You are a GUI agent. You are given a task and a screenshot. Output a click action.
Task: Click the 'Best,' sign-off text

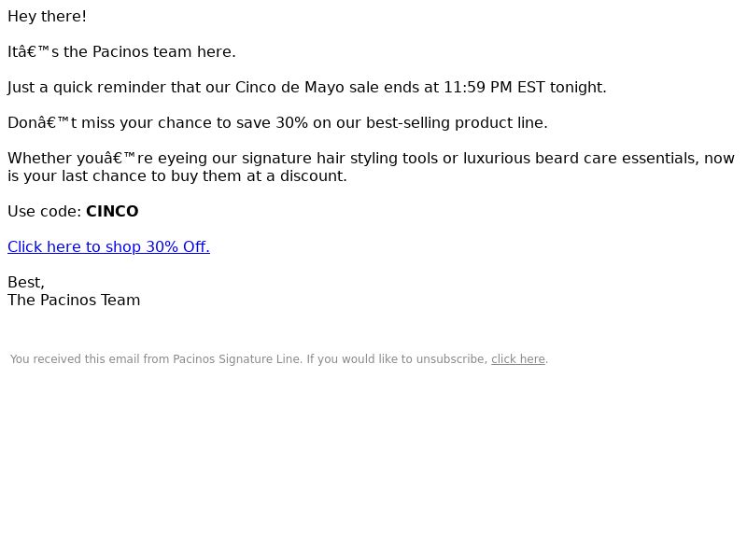coord(26,283)
